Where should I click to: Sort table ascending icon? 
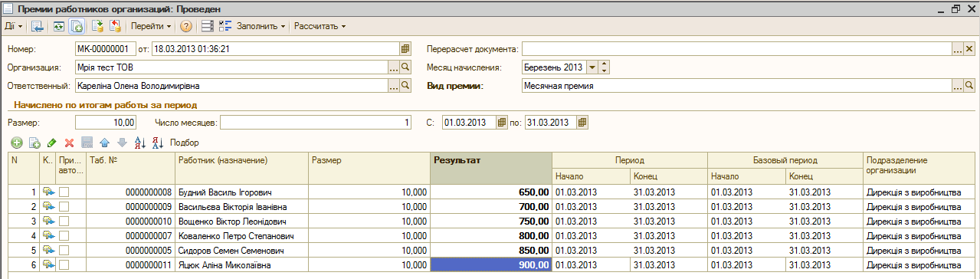[139, 143]
